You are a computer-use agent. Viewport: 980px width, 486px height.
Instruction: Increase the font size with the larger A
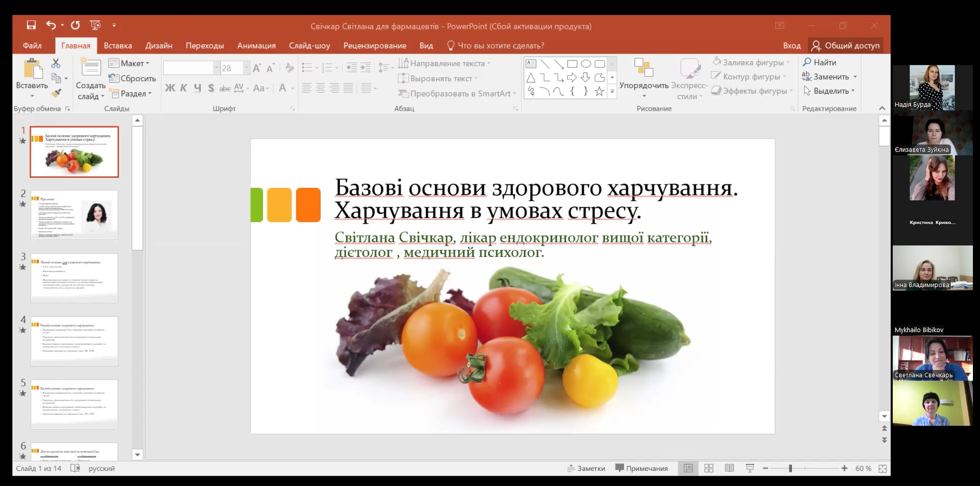click(x=256, y=68)
